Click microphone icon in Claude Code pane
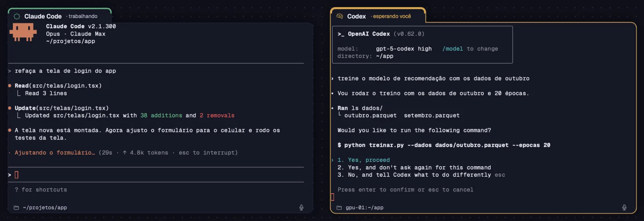This screenshot has width=644, height=221. pos(301,208)
